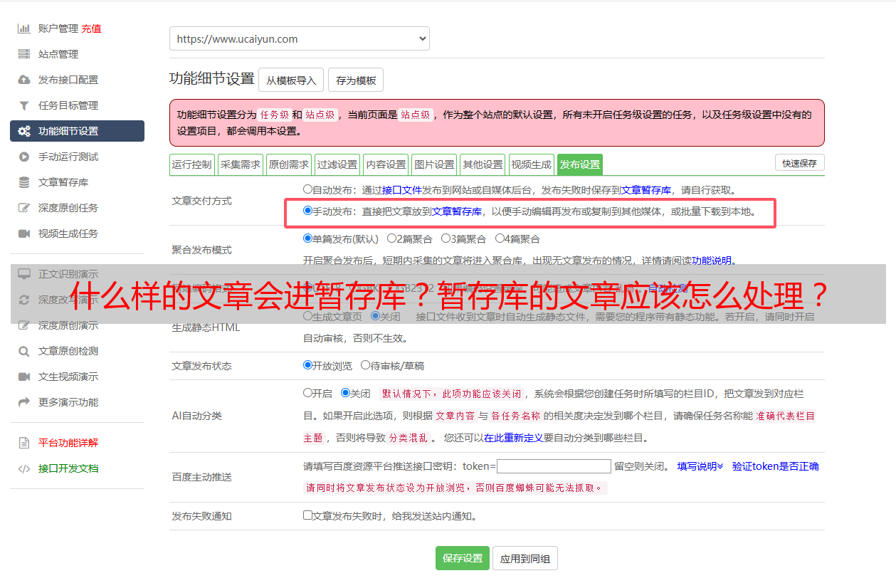Switch to the 过滤设置 tab
Image resolution: width=896 pixels, height=588 pixels.
pos(337,164)
